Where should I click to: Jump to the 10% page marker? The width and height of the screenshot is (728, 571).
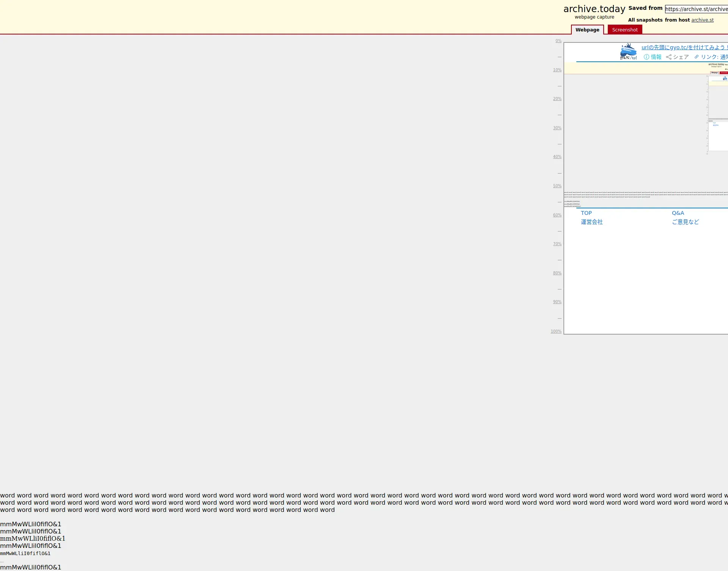click(x=557, y=70)
